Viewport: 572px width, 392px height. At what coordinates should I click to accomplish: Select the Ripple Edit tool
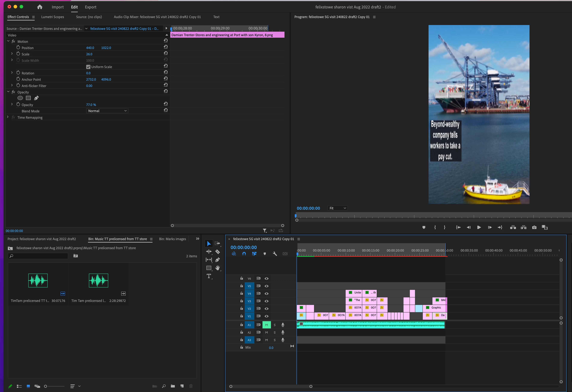coord(209,252)
